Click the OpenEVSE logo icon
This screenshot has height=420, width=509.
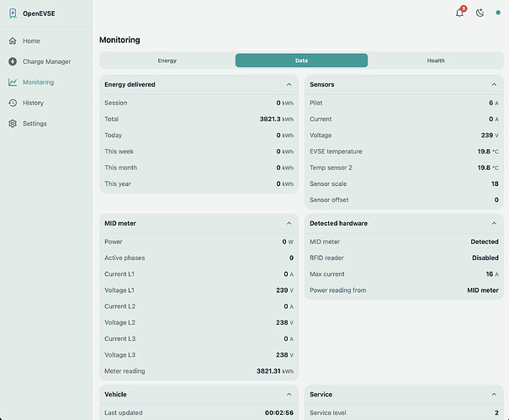click(x=13, y=13)
